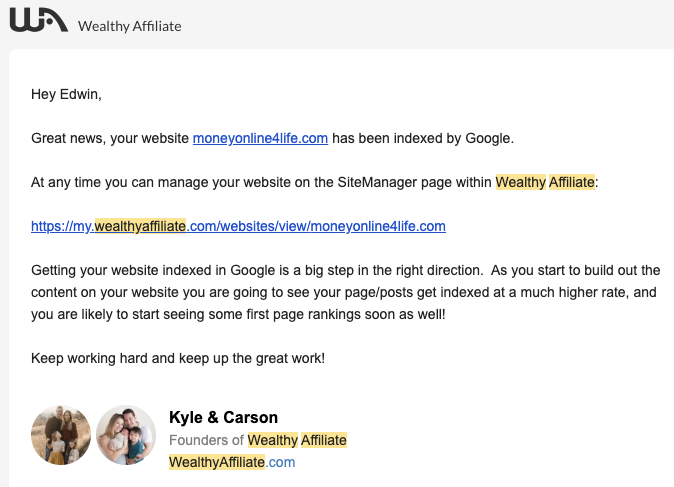Click highlighted Wealthy Affiliate in SiteManager sentence
This screenshot has height=487, width=674.
[x=545, y=182]
